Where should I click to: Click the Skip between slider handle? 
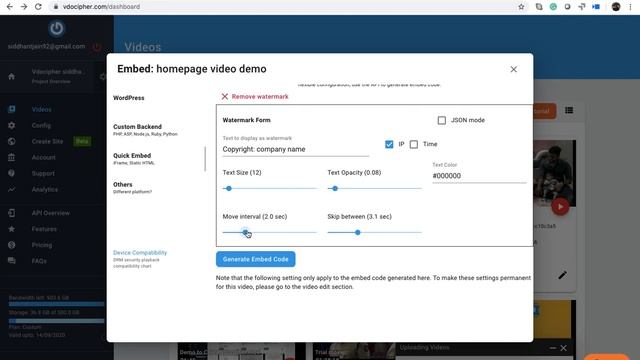click(358, 232)
